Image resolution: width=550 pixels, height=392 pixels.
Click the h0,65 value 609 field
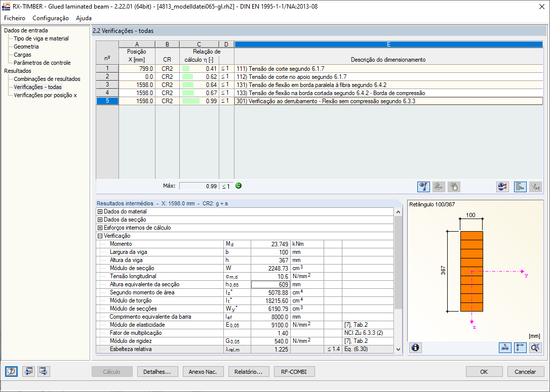click(x=270, y=284)
